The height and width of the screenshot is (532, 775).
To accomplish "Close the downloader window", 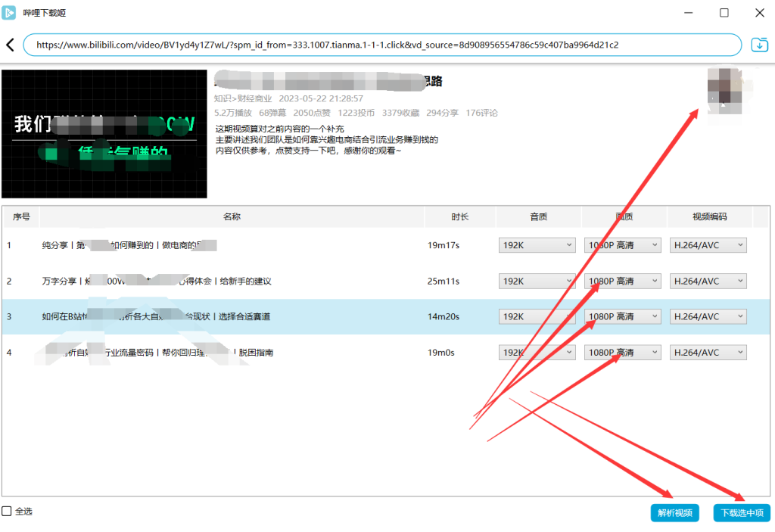I will pyautogui.click(x=758, y=13).
